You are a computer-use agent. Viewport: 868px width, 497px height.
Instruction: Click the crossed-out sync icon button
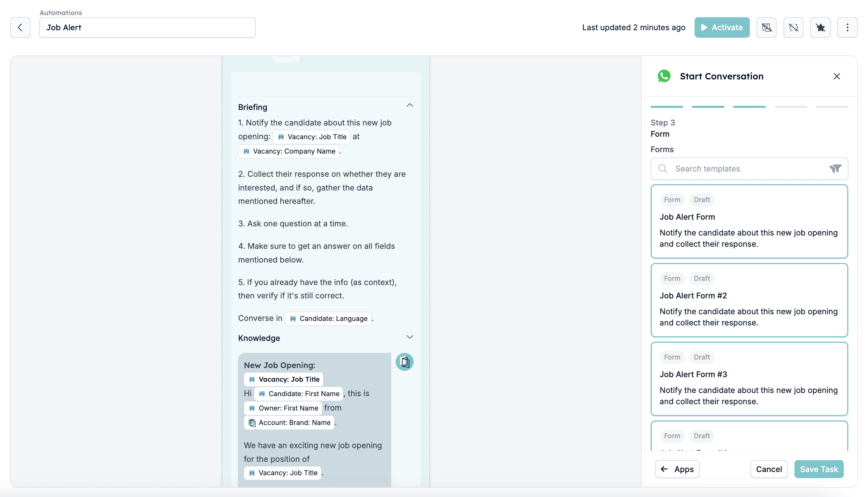[x=793, y=27]
